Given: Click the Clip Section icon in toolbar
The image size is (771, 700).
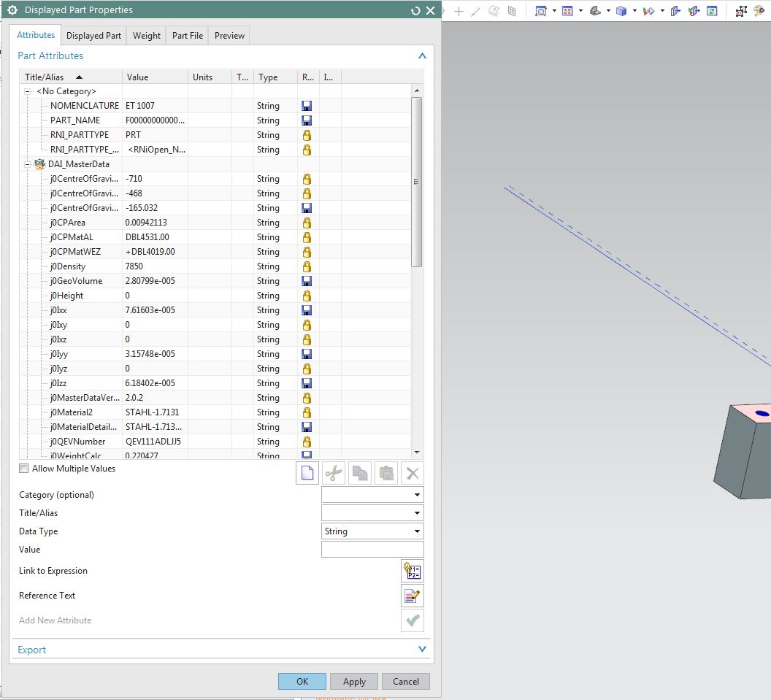Looking at the screenshot, I should click(x=694, y=11).
